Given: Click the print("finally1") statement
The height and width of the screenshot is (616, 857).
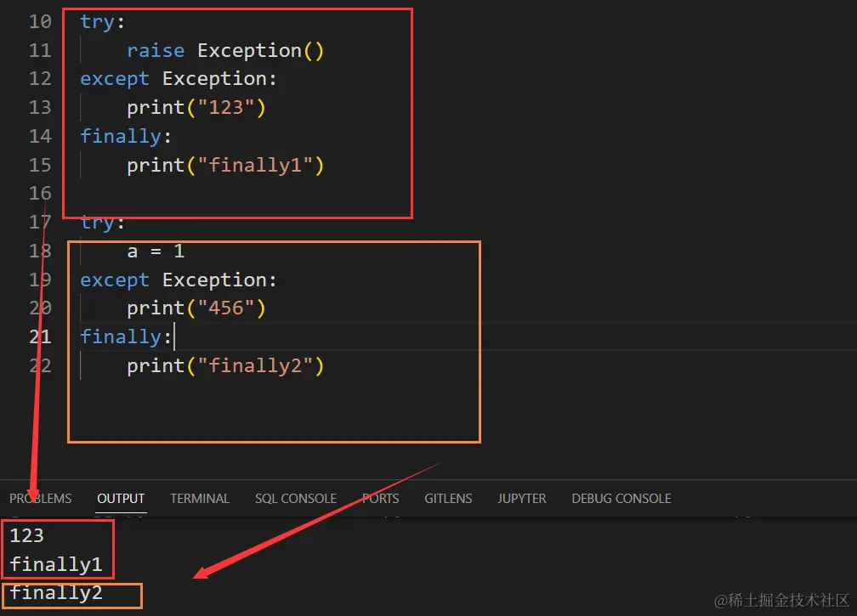Looking at the screenshot, I should tap(225, 165).
